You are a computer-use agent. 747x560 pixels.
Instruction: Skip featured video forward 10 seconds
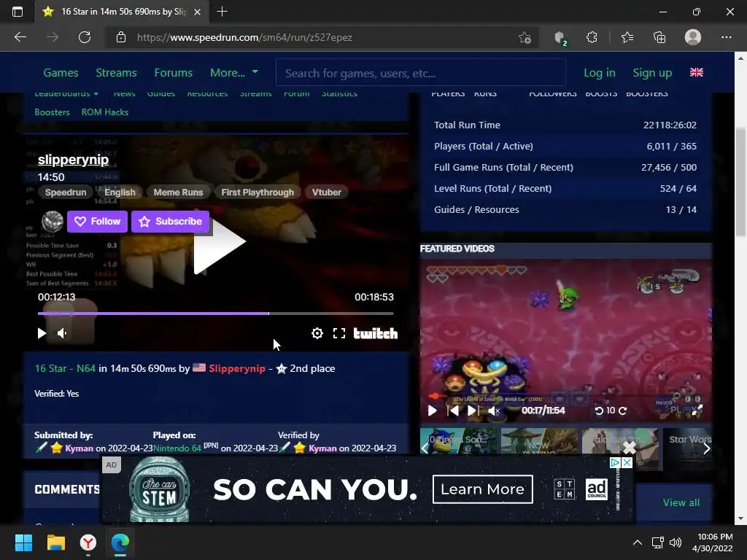pos(623,411)
